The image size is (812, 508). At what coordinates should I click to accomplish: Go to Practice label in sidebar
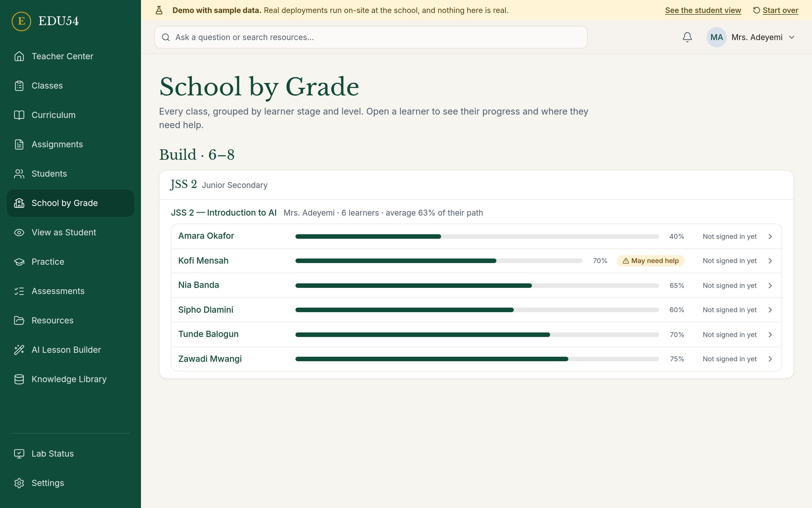coord(48,262)
